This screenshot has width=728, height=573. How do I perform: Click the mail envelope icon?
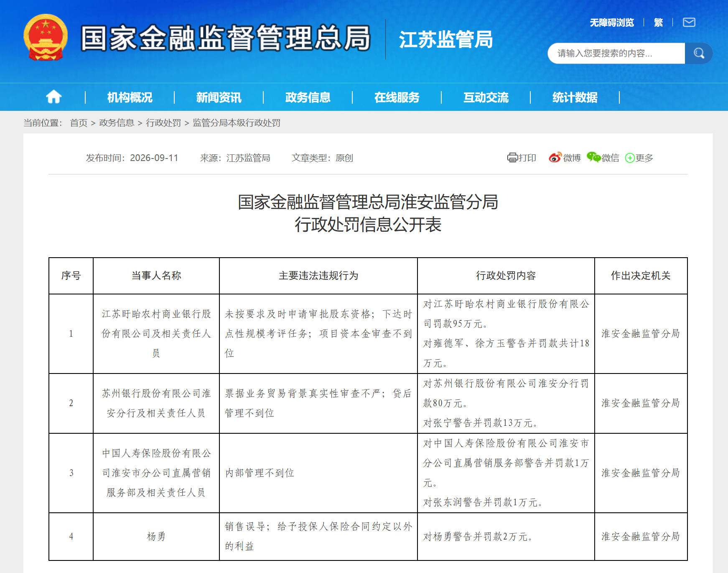tap(689, 22)
